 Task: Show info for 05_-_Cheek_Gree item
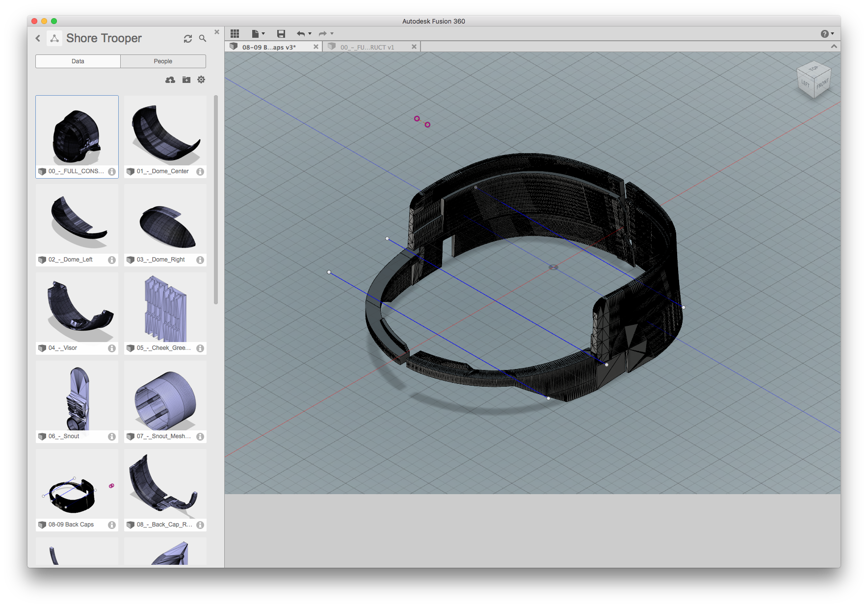[200, 348]
